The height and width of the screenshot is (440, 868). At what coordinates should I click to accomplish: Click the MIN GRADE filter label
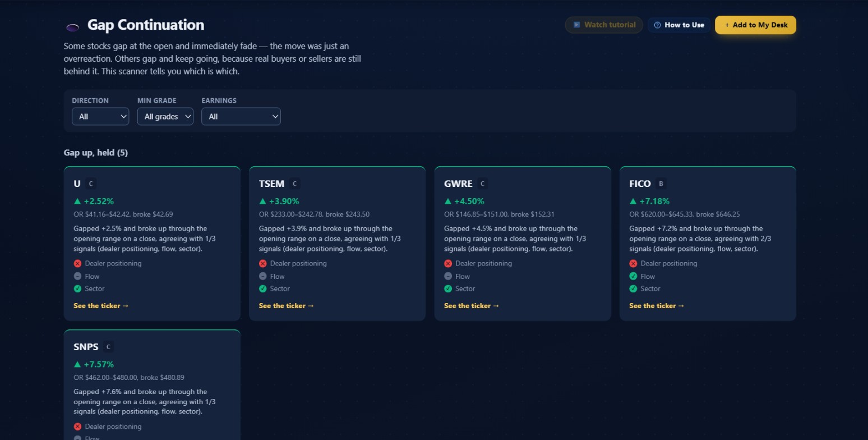pos(157,100)
